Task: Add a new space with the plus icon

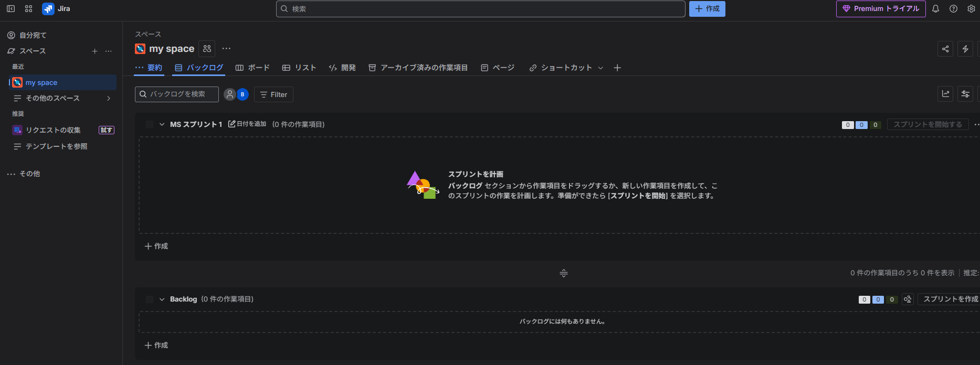Action: pyautogui.click(x=95, y=51)
